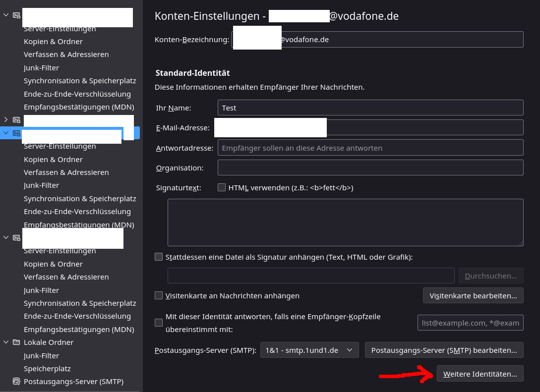This screenshot has height=392, width=540.
Task: Select Speicherplatz under Lokale Ordner
Action: pos(47,369)
